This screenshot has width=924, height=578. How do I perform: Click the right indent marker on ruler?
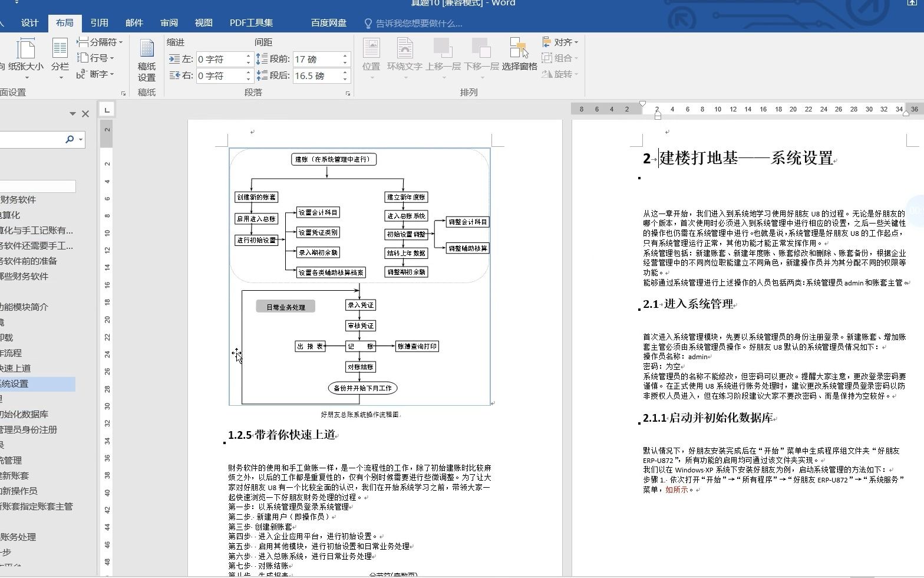click(906, 113)
